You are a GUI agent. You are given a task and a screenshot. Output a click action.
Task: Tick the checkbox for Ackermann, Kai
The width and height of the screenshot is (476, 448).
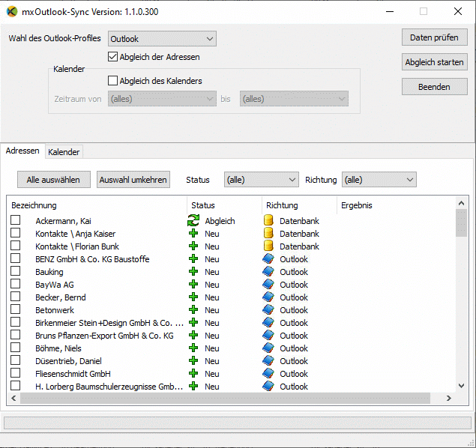[16, 220]
